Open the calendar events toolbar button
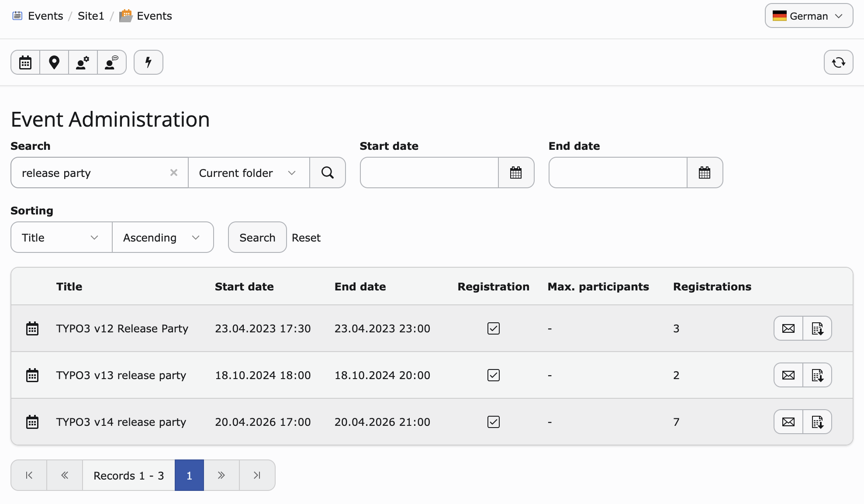 [x=25, y=62]
